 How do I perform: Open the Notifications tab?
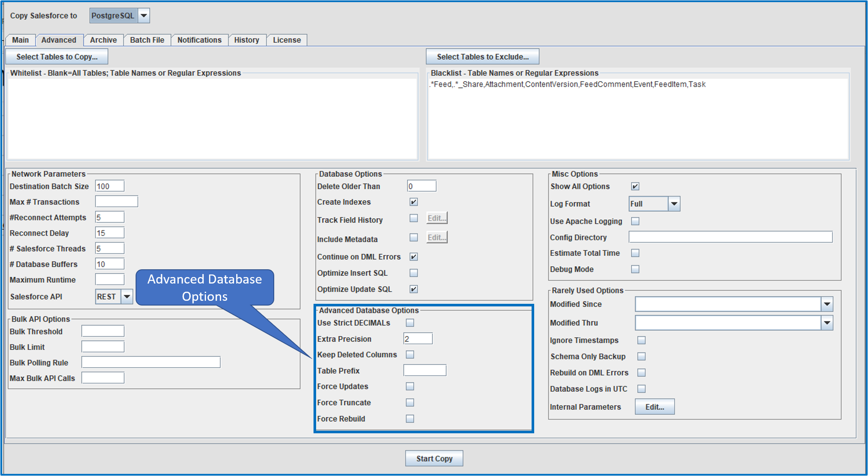click(x=200, y=40)
